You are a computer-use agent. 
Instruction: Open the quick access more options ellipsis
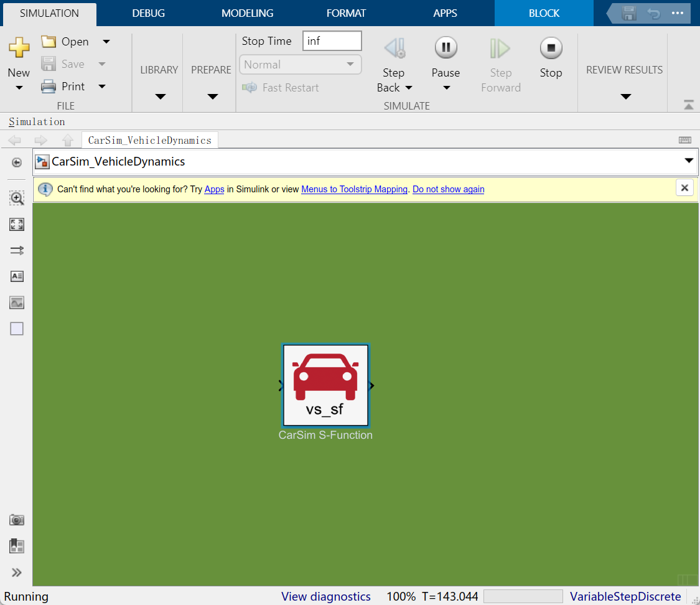pos(678,13)
